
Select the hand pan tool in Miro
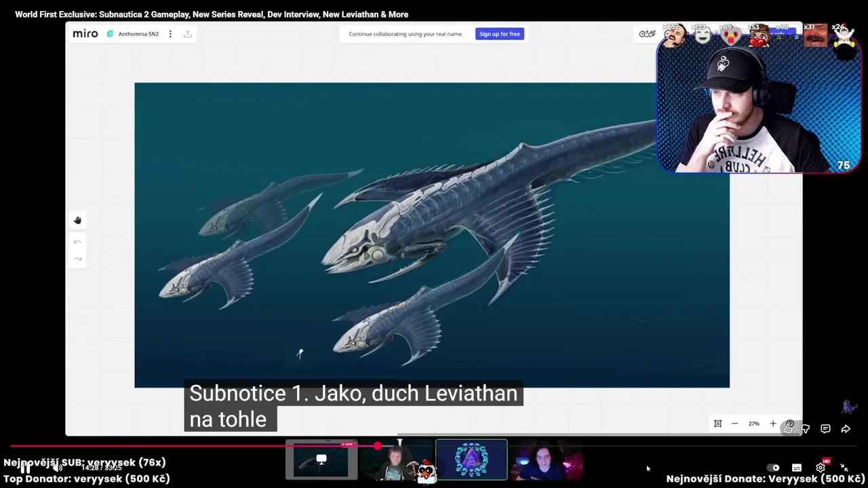[77, 220]
